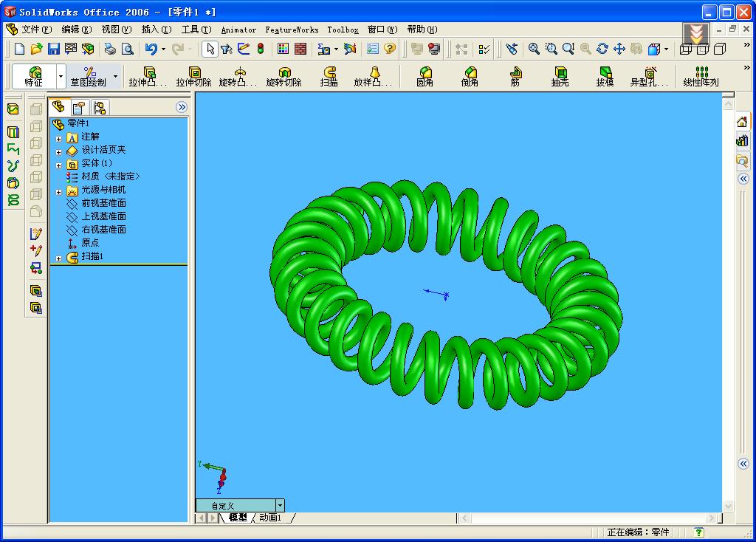Viewport: 756px width, 542px height.
Task: Select 前视基准面 in feature tree
Action: pos(103,203)
